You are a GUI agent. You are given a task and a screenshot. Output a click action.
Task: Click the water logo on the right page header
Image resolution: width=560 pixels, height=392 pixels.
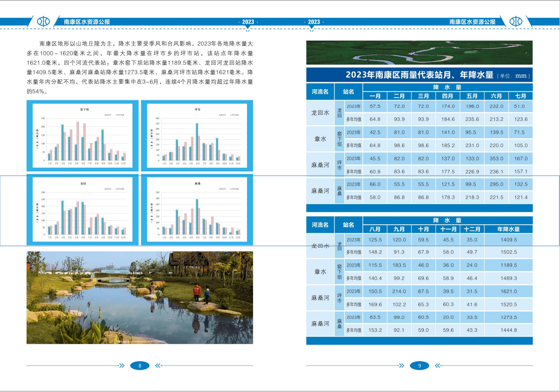coord(516,21)
